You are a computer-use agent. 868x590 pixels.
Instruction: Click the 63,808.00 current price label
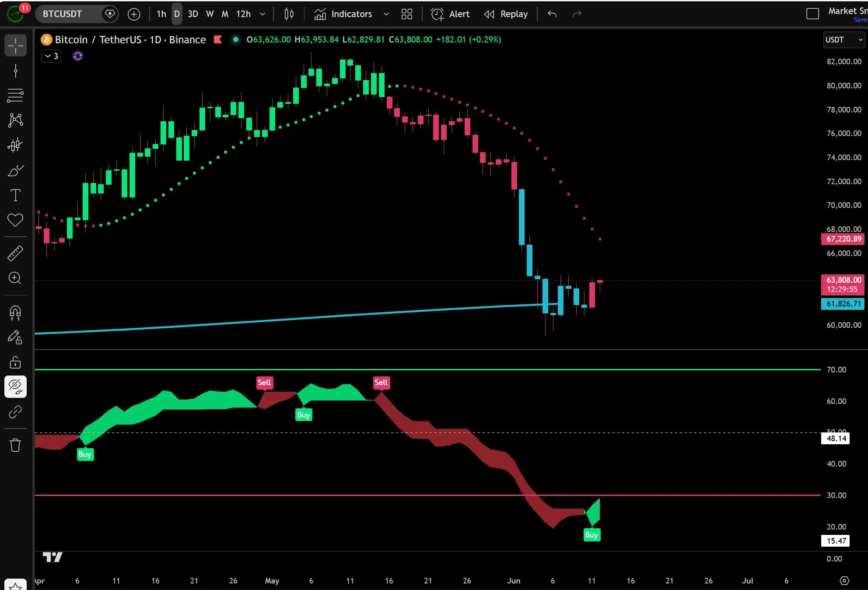[843, 284]
